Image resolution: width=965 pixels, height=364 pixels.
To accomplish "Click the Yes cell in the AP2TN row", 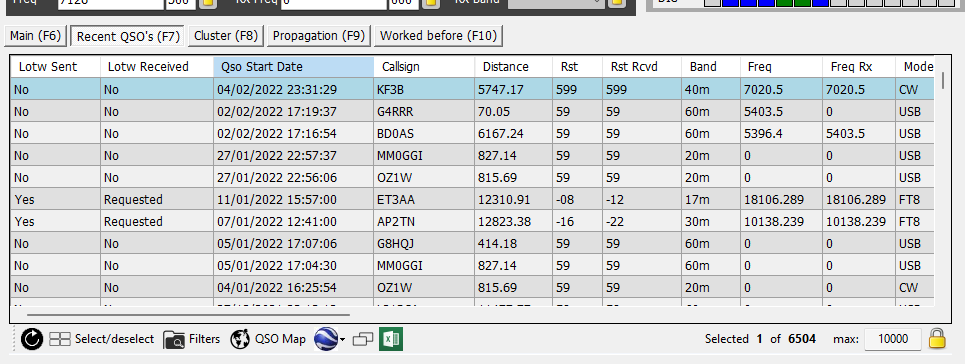I will (x=56, y=222).
